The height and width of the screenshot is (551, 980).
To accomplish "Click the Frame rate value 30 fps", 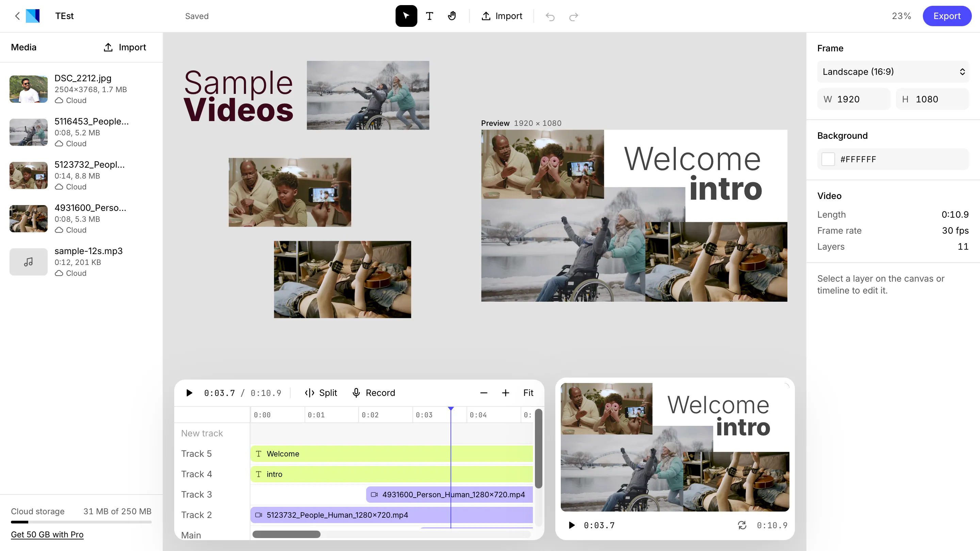I will 955,231.
